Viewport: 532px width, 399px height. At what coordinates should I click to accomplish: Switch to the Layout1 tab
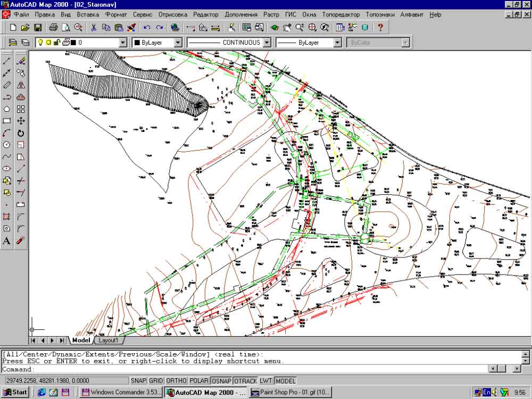coord(108,340)
